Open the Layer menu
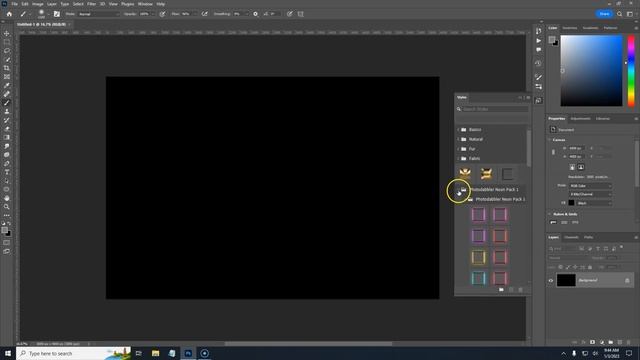This screenshot has height=360, width=640. tap(52, 4)
